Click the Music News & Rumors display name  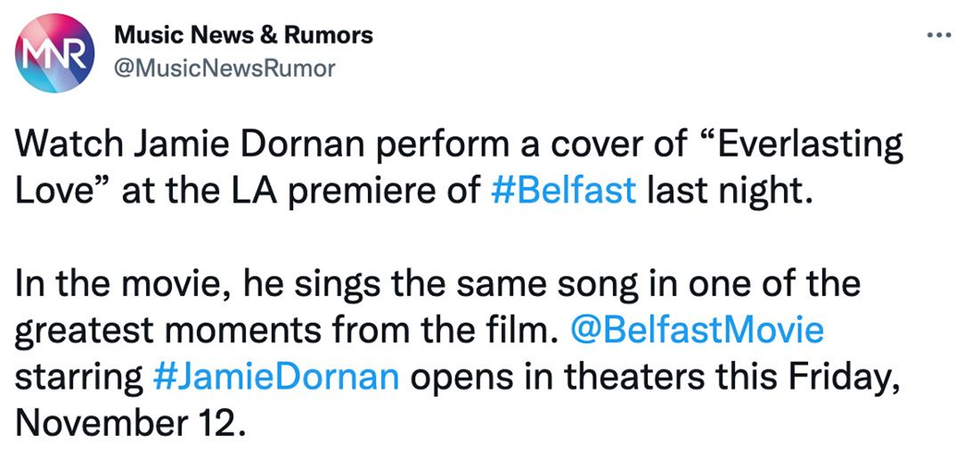click(x=243, y=35)
